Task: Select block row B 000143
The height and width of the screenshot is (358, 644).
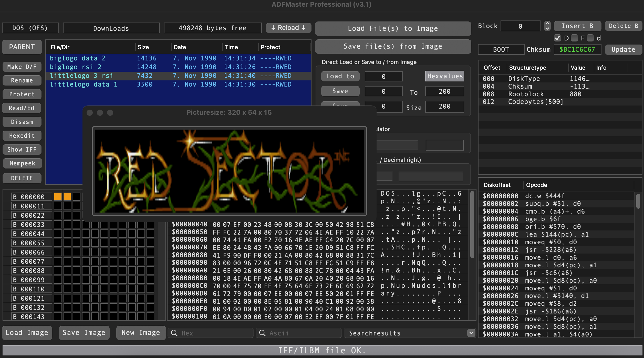Action: click(32, 317)
